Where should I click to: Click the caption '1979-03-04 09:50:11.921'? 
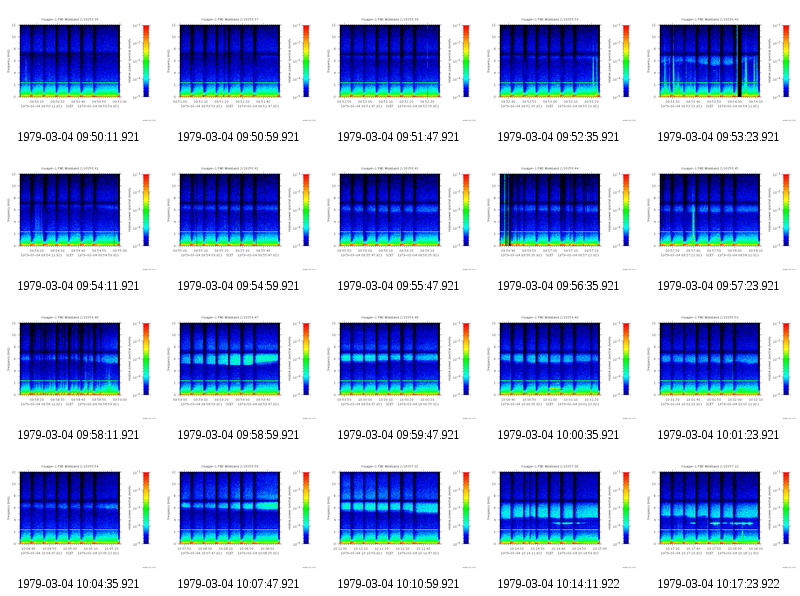coord(78,137)
